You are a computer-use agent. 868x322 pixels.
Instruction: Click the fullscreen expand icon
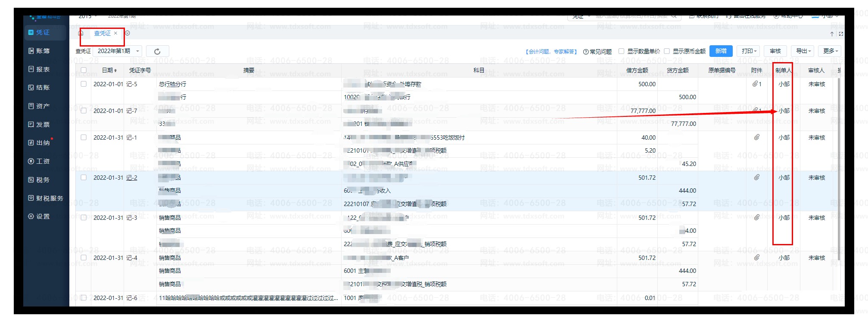pos(841,34)
